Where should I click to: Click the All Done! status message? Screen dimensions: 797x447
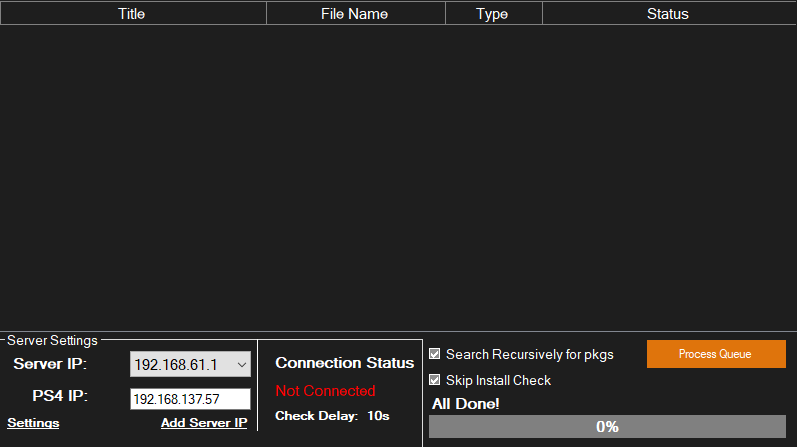[465, 404]
